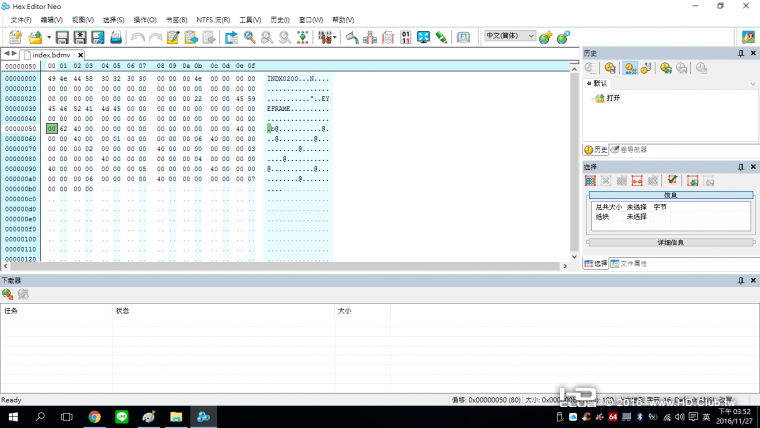Open the 工具(V) menu

[250, 20]
